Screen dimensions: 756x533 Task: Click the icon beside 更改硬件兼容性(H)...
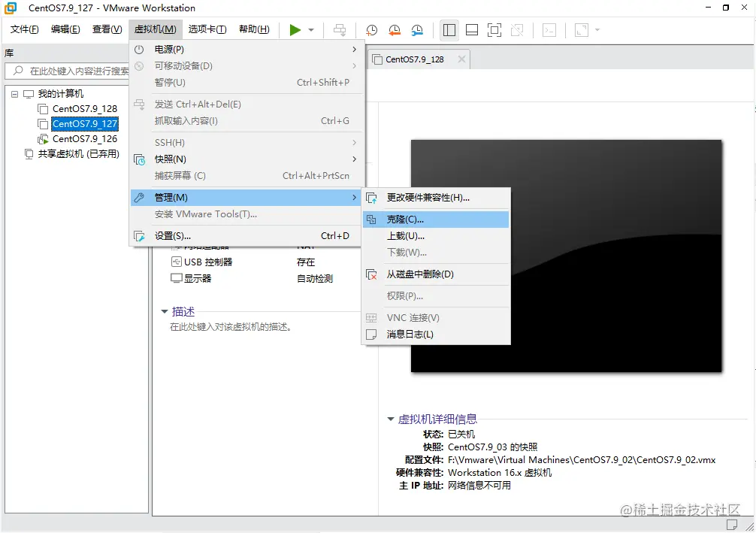(x=371, y=198)
